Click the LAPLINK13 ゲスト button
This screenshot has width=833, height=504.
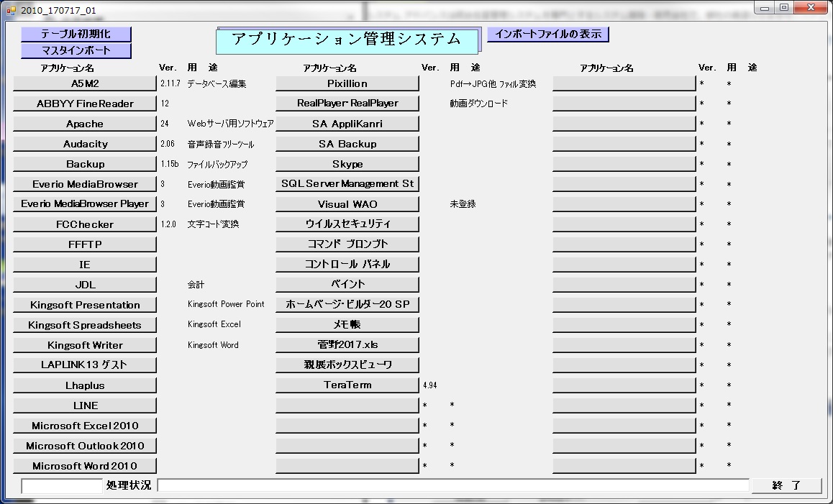[85, 365]
